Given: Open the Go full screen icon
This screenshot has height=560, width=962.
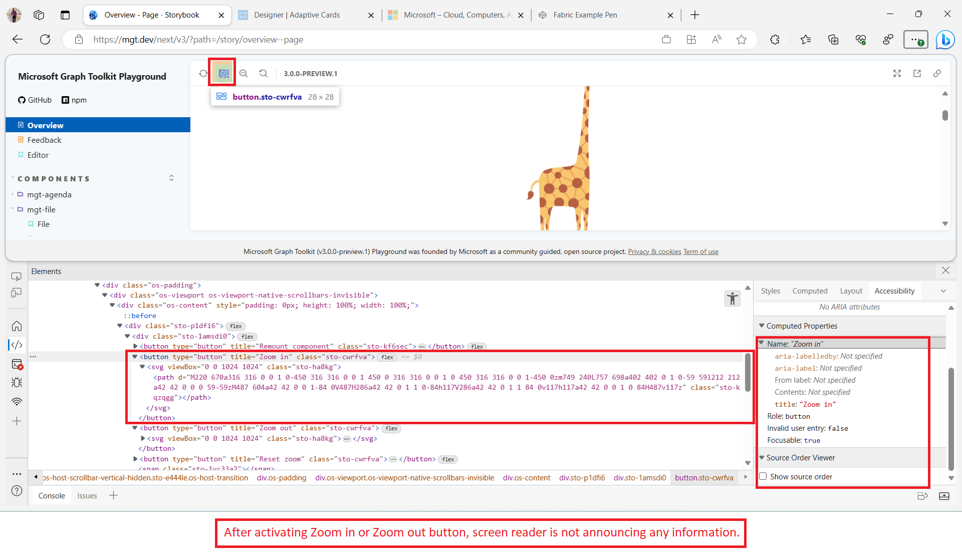Looking at the screenshot, I should click(897, 73).
